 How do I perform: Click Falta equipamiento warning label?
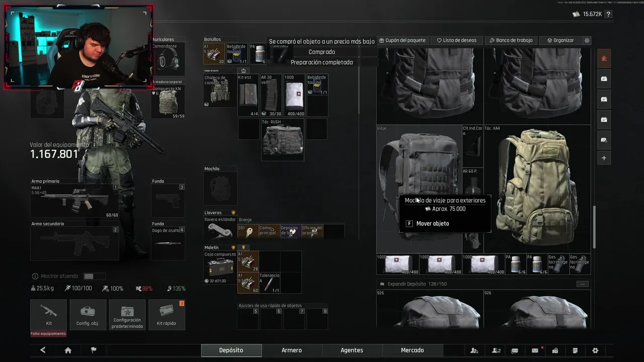coord(48,334)
